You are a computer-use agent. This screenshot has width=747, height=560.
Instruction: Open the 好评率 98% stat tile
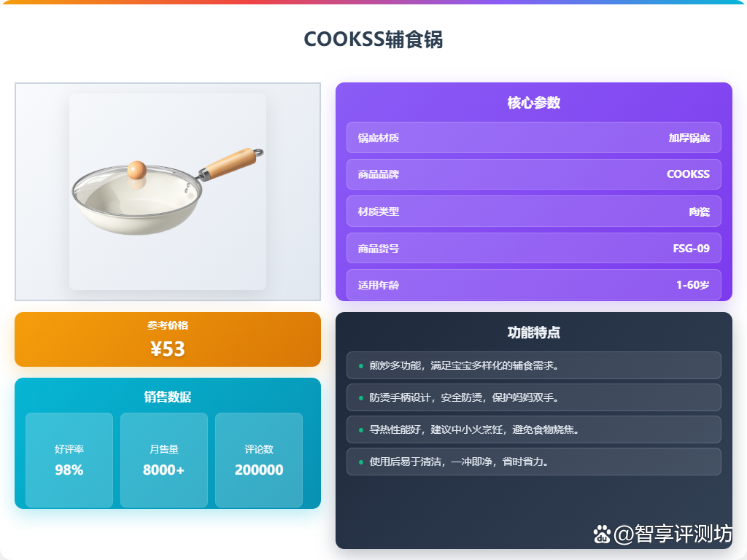[x=69, y=460]
